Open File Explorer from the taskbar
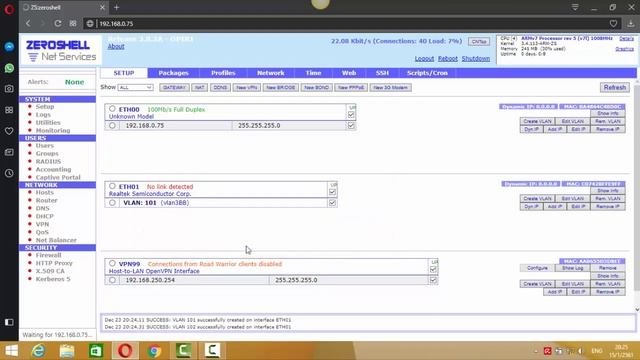Image resolution: width=640 pixels, height=360 pixels. pos(67,351)
